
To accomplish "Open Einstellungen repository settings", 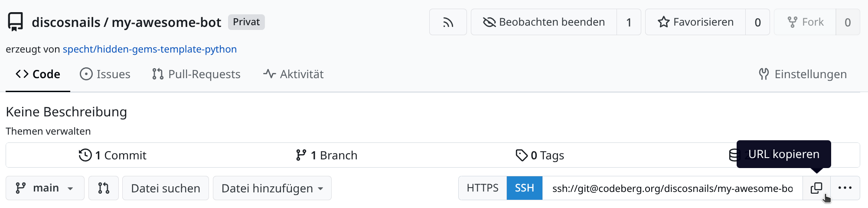I will click(x=803, y=74).
